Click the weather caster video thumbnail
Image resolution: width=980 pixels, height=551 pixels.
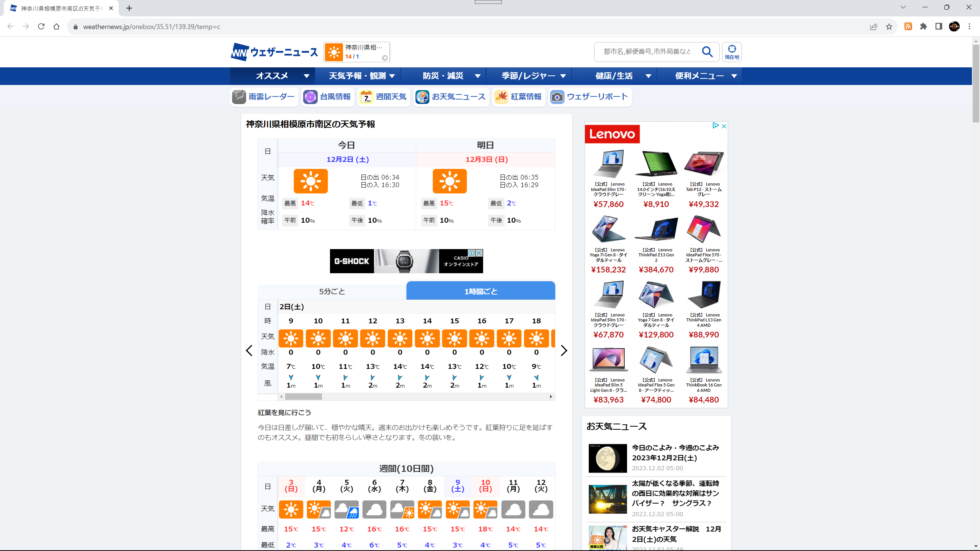608,538
